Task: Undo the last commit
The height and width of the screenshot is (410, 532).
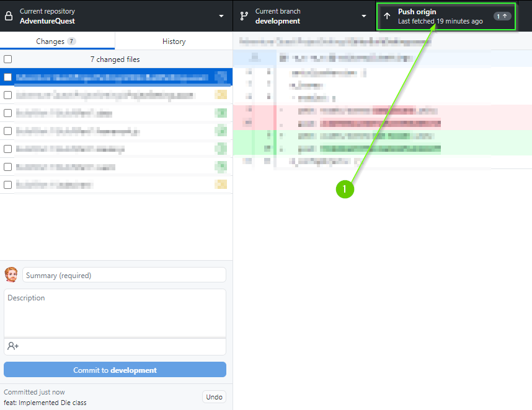Action: point(214,397)
